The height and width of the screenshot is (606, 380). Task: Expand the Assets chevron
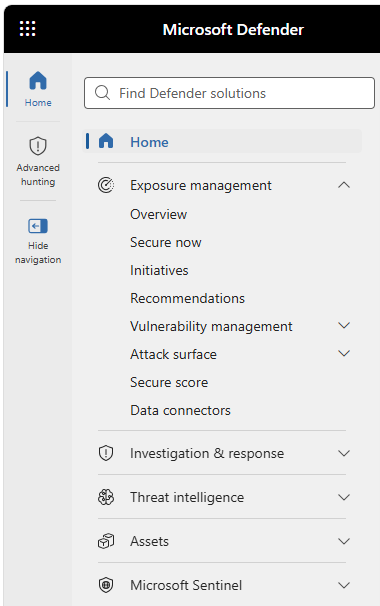click(344, 541)
